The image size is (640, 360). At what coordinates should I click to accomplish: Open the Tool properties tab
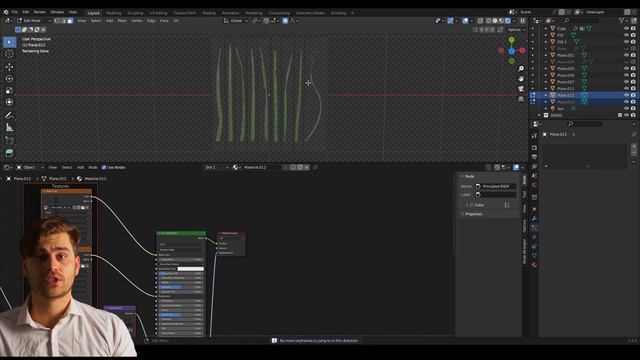(534, 136)
